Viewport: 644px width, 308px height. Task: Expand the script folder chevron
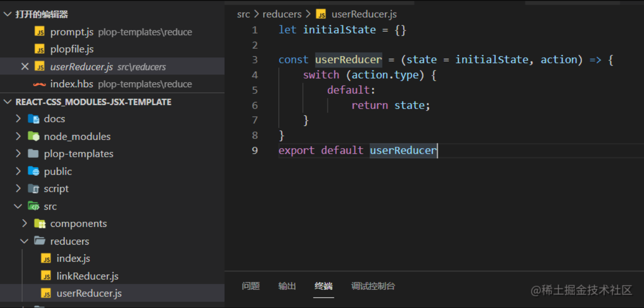point(18,188)
